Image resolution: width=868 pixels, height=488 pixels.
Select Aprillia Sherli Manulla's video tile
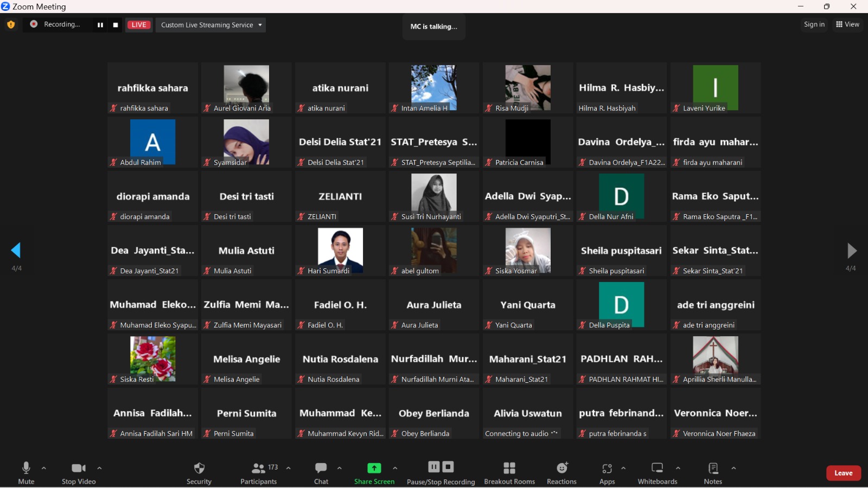[x=716, y=359]
